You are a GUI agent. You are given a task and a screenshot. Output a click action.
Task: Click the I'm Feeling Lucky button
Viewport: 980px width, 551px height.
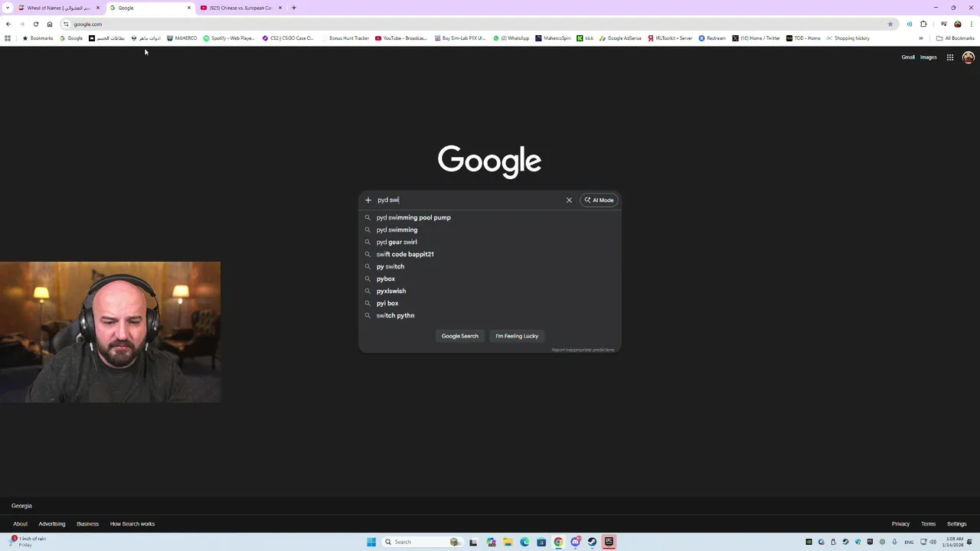coord(517,336)
